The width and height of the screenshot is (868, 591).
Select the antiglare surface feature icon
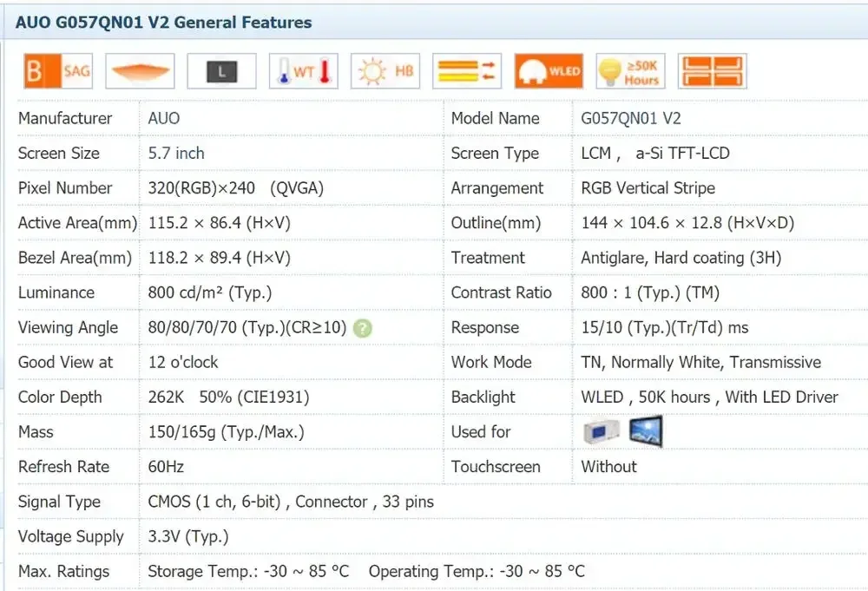pyautogui.click(x=140, y=71)
